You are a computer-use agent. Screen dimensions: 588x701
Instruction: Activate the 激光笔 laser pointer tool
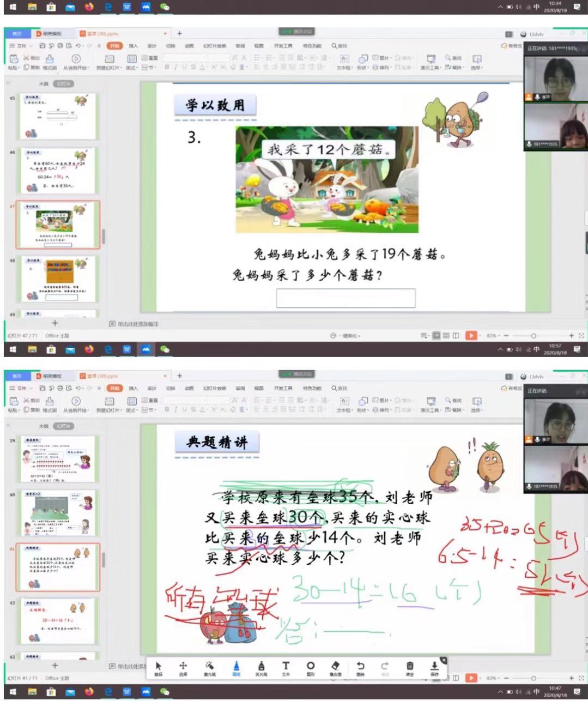tap(209, 668)
